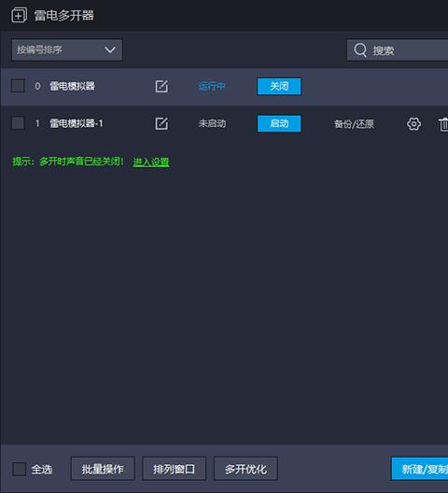Click the 排列窗口 button
448x493 pixels.
click(175, 469)
